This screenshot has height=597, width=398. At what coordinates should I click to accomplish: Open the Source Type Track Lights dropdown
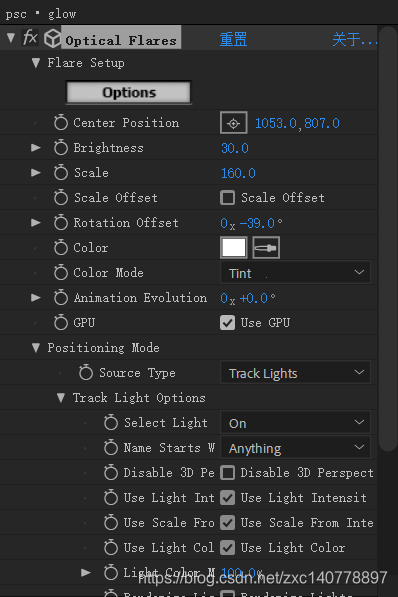[x=295, y=373]
